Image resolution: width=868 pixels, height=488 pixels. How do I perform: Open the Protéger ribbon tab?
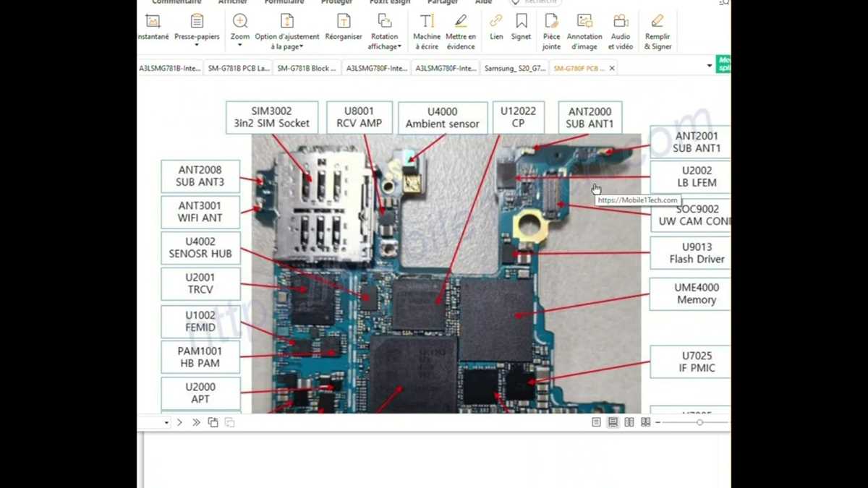pos(337,2)
